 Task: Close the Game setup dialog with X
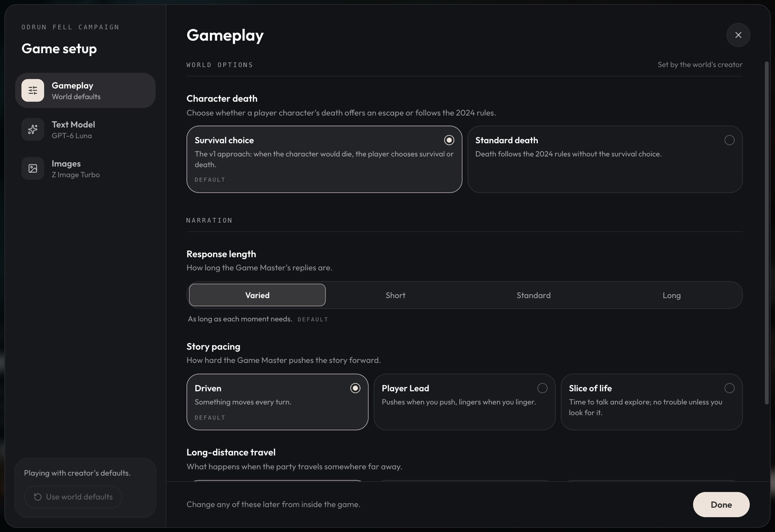coord(738,35)
